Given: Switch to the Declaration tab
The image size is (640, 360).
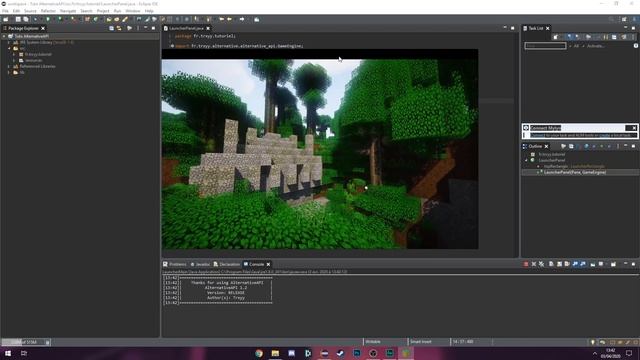Looking at the screenshot, I should [x=227, y=264].
